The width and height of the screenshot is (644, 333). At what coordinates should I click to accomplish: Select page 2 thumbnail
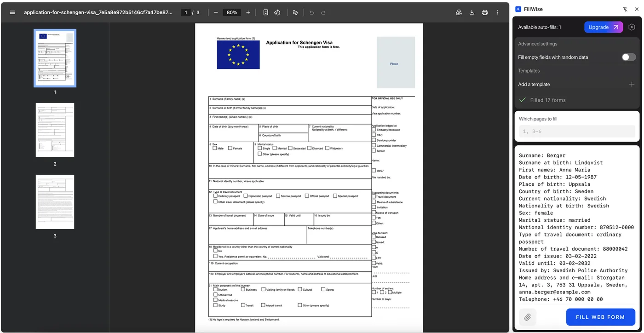(x=55, y=130)
